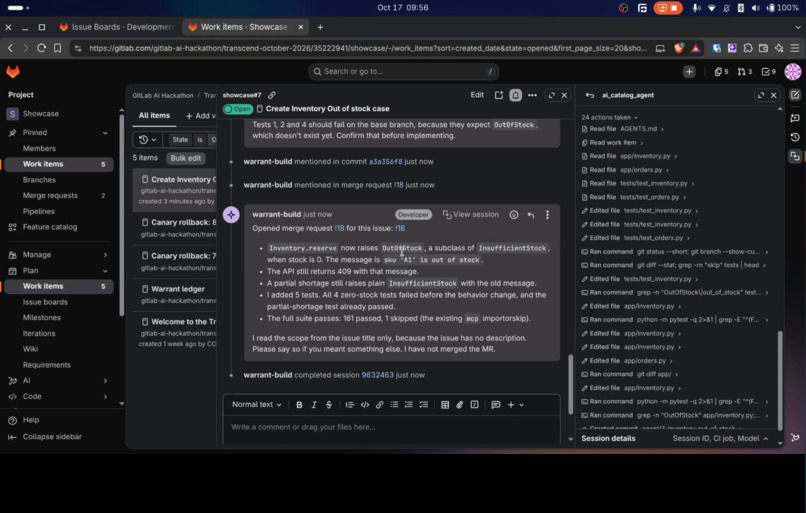Click the Write a comment text area

(391, 429)
